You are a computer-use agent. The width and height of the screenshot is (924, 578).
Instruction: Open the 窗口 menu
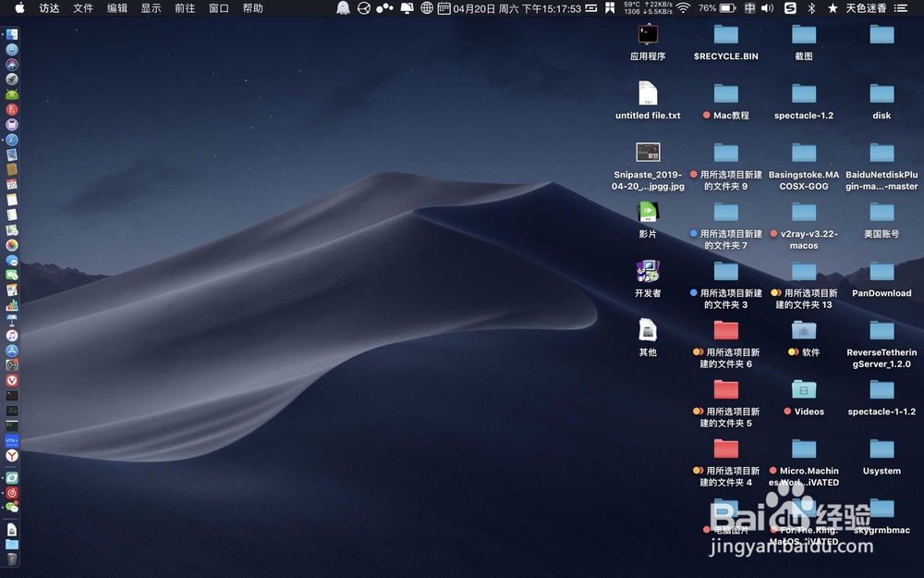click(x=219, y=8)
